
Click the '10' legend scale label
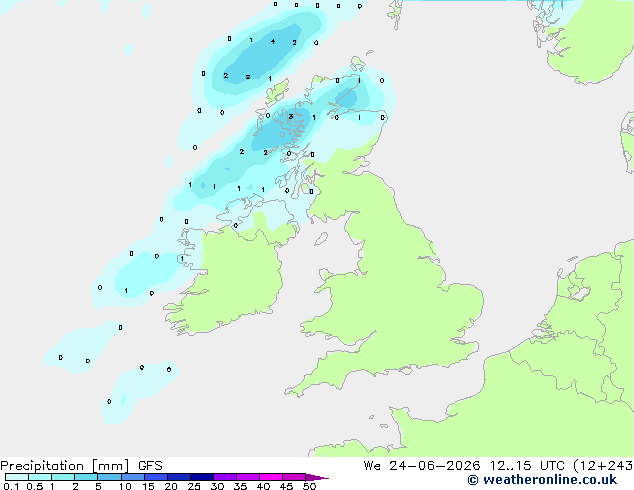[125, 486]
